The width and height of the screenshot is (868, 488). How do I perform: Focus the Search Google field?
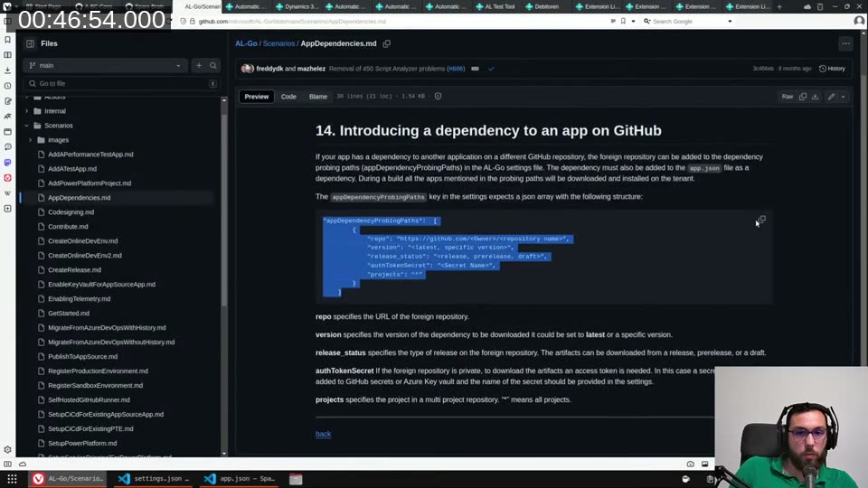686,21
